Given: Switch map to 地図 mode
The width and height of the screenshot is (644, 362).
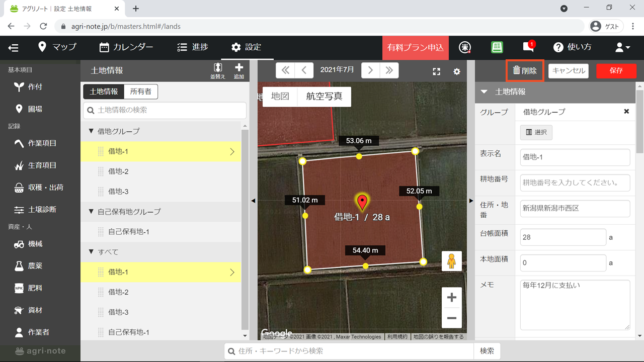Looking at the screenshot, I should [x=280, y=97].
